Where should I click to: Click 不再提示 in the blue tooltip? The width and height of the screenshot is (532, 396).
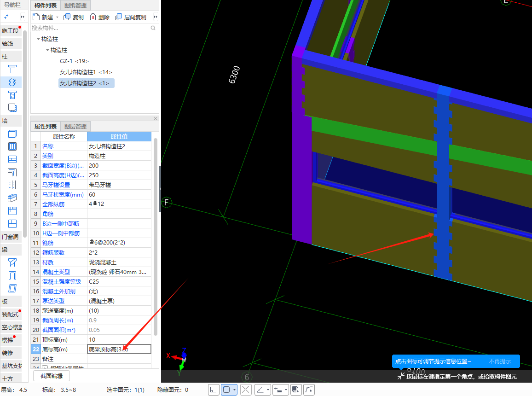coord(500,361)
